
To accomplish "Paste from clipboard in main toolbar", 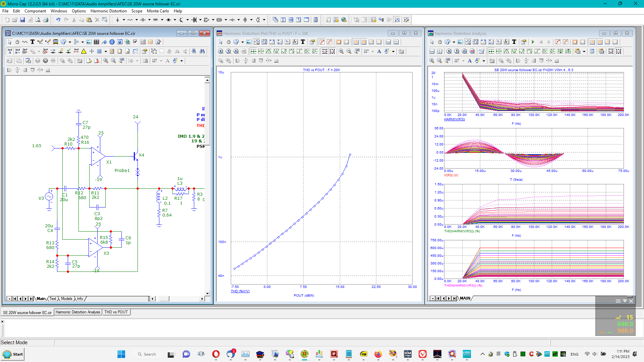I will [89, 20].
